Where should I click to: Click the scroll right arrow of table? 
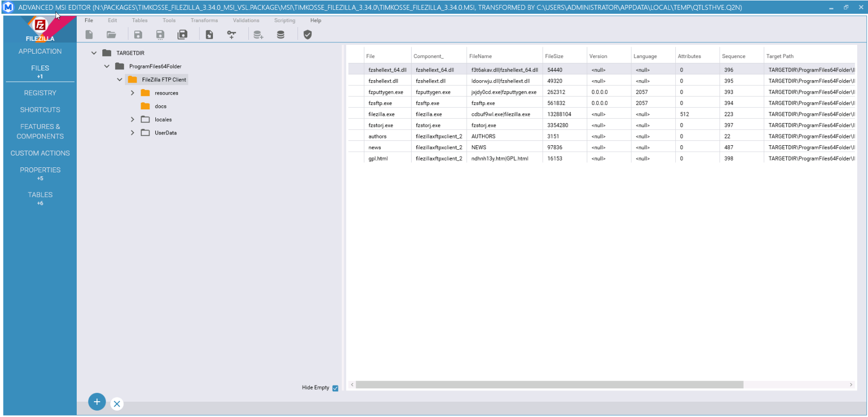(851, 385)
